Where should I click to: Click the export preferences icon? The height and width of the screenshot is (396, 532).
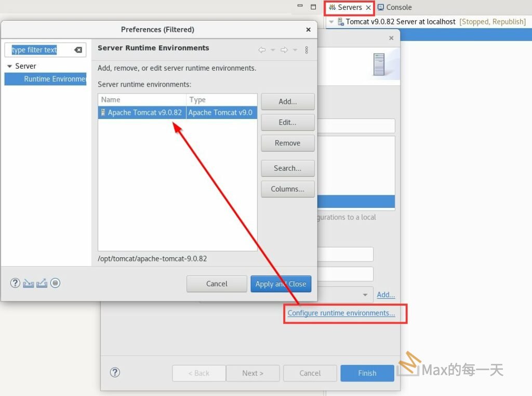click(x=42, y=283)
